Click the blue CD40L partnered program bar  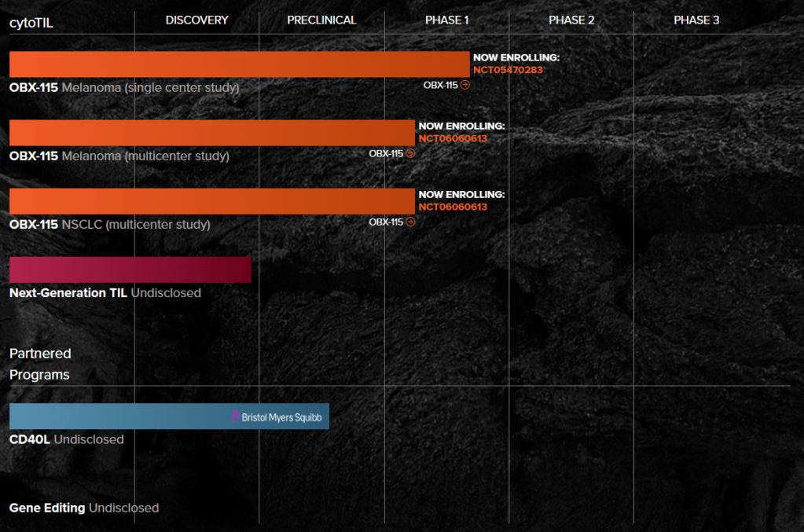118,416
